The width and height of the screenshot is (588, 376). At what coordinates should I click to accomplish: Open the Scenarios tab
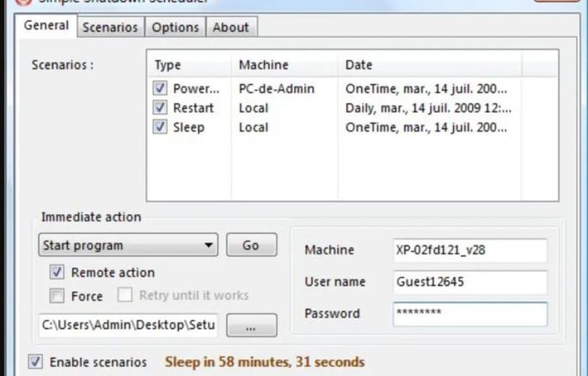point(110,27)
